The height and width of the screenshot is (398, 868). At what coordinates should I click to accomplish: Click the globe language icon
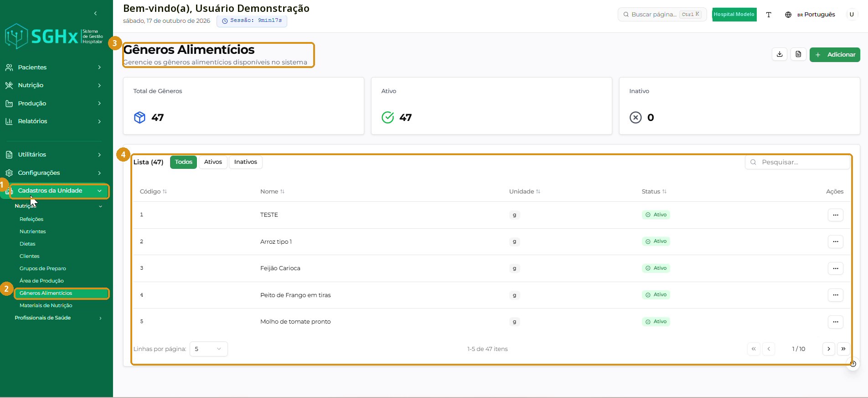point(788,15)
